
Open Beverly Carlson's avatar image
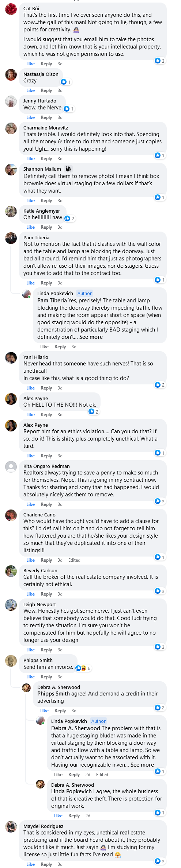pos(11,571)
